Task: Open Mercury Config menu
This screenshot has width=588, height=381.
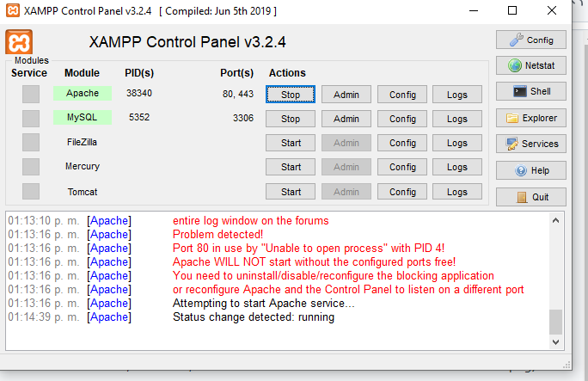Action: pyautogui.click(x=402, y=167)
